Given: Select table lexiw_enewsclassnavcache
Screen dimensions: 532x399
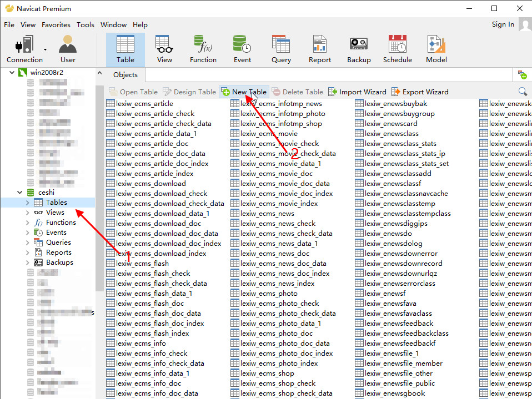Looking at the screenshot, I should (401, 194).
